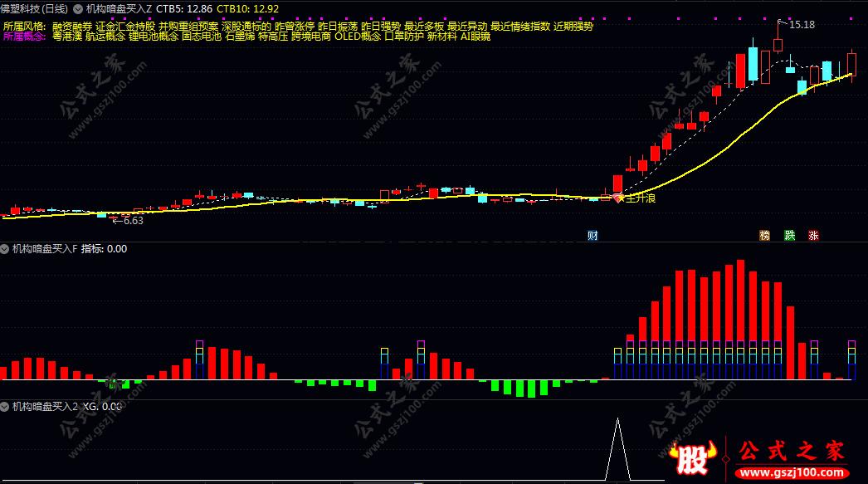Select the 佛塑科技(日线) chart title

pos(34,9)
